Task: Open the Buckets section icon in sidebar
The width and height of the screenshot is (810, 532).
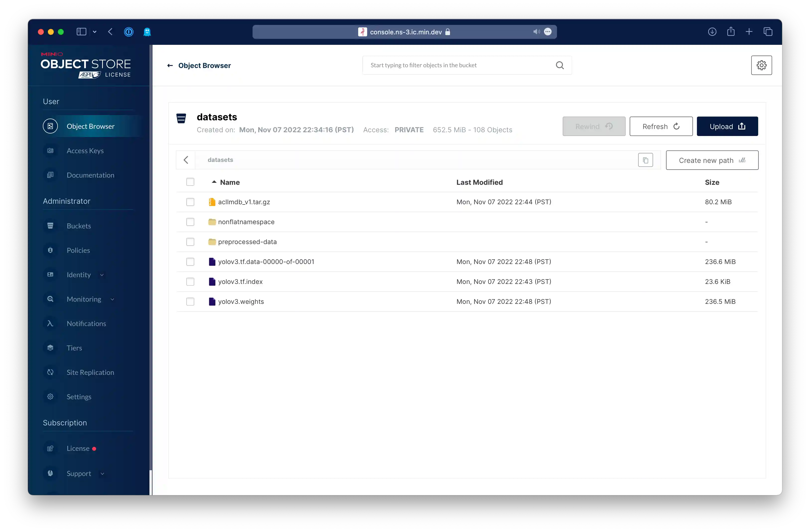Action: (50, 226)
